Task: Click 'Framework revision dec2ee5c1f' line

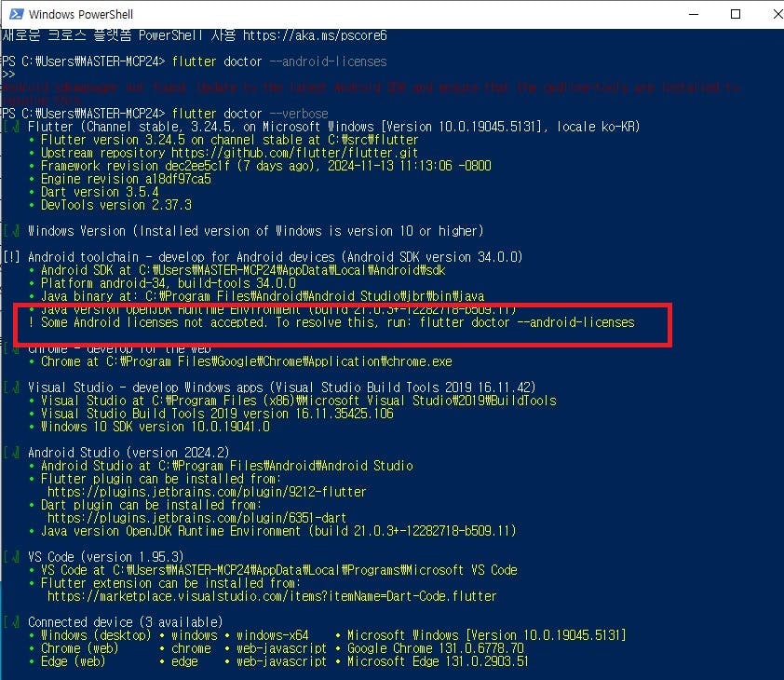Action: pyautogui.click(x=266, y=166)
